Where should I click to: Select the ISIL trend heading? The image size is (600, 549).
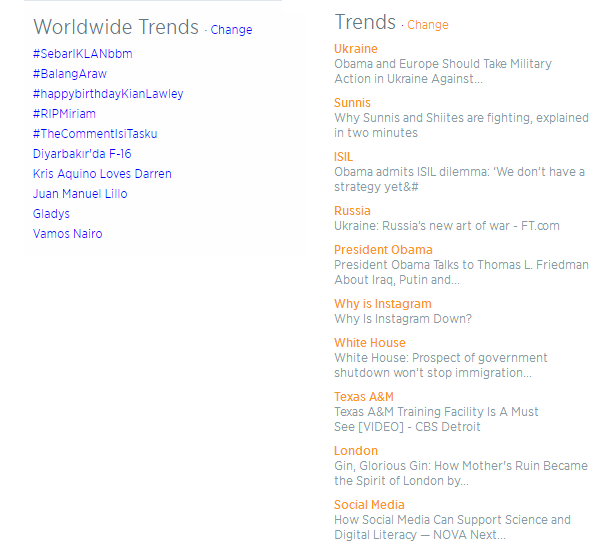click(x=343, y=157)
